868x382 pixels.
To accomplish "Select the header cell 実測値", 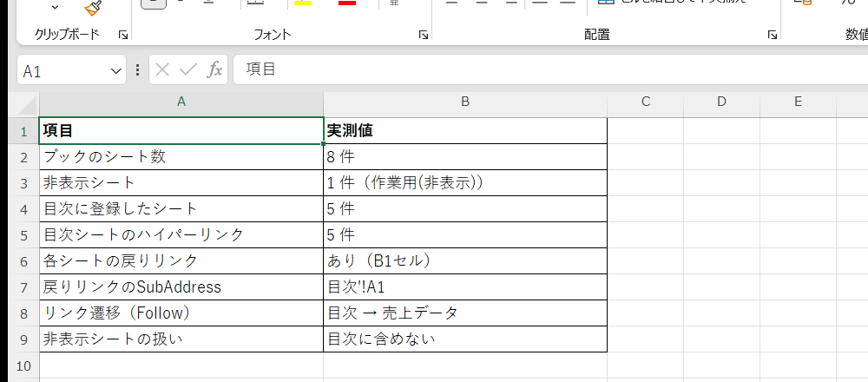I will tap(465, 131).
